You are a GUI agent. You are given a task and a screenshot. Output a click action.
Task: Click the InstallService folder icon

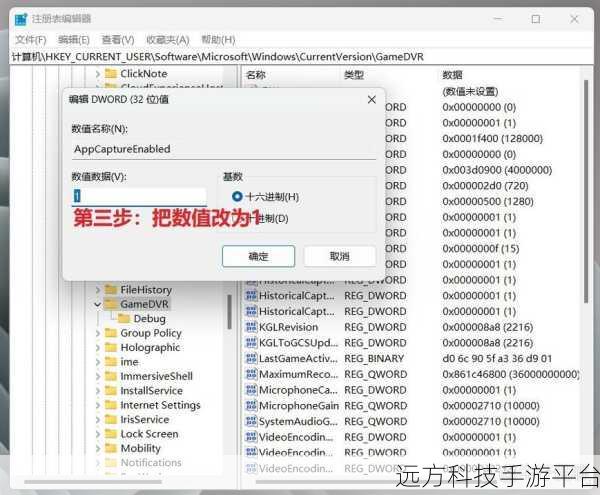click(111, 391)
